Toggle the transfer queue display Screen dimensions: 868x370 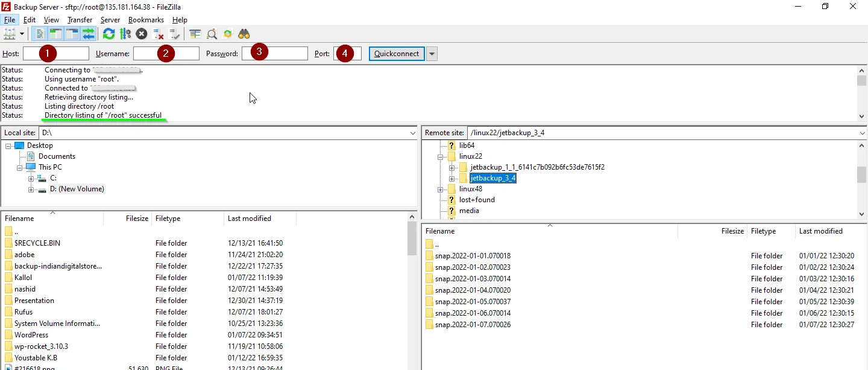88,34
